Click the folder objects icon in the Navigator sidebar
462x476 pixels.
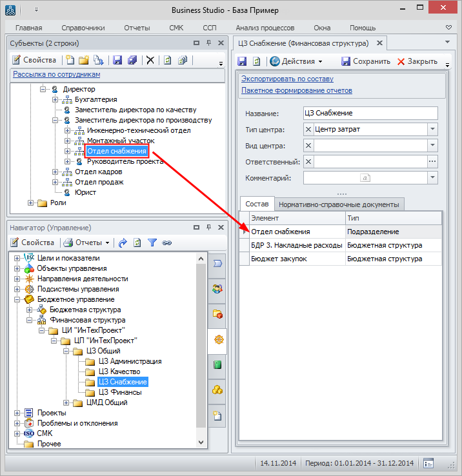coord(217,314)
